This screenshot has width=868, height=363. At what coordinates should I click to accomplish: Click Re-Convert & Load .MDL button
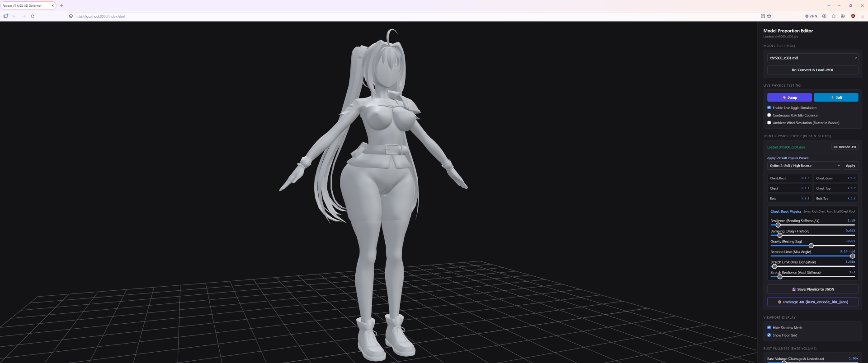tap(812, 70)
